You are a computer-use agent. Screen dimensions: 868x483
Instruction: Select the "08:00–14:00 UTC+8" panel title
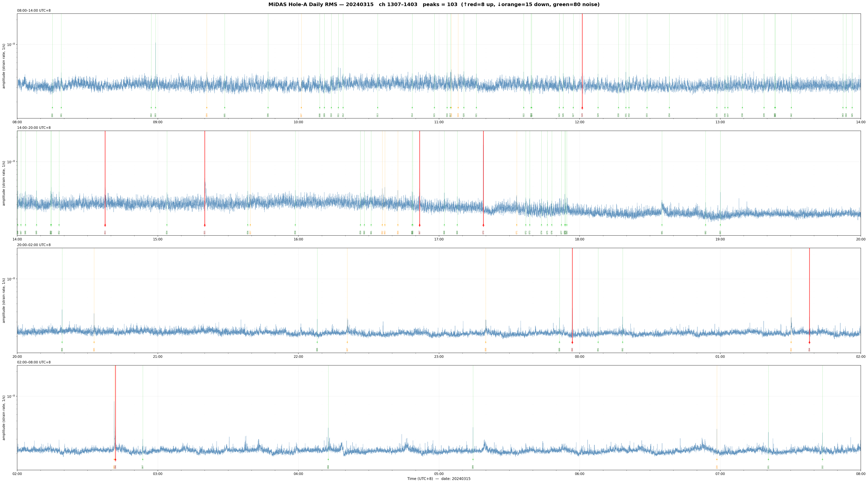pos(34,11)
